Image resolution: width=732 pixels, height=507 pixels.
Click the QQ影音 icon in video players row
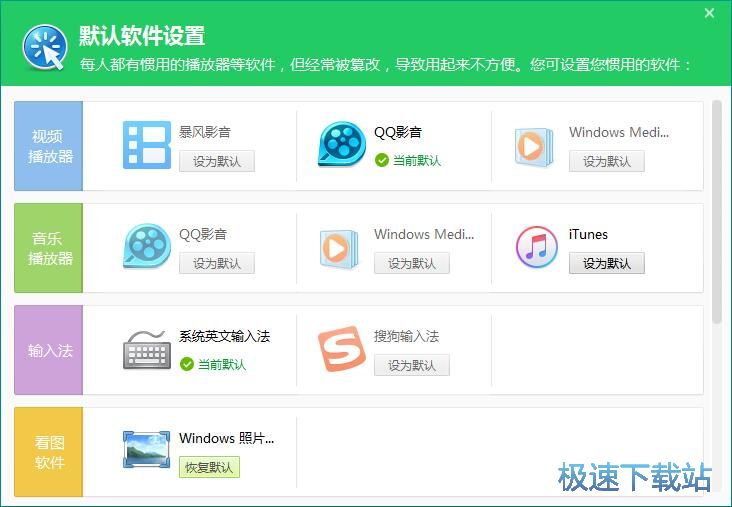[x=342, y=144]
